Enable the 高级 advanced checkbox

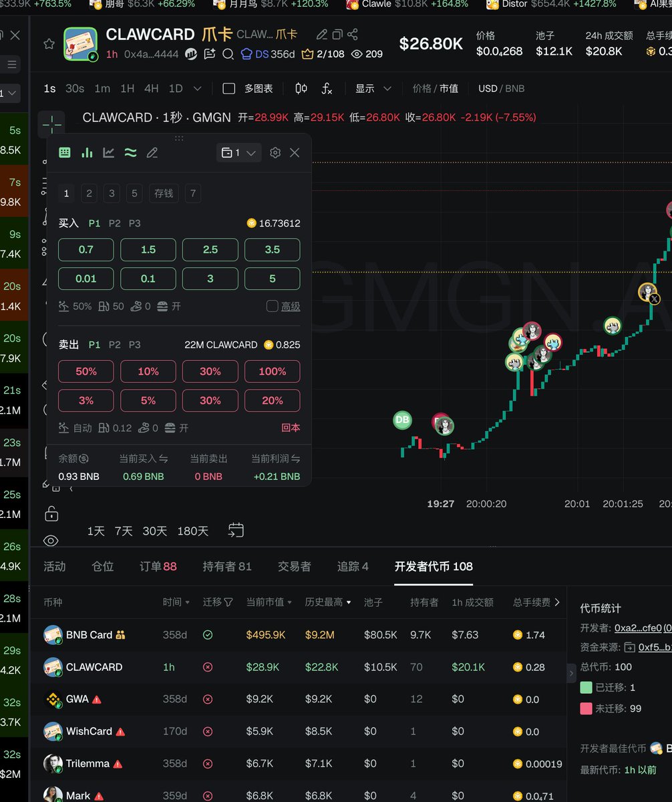[272, 306]
